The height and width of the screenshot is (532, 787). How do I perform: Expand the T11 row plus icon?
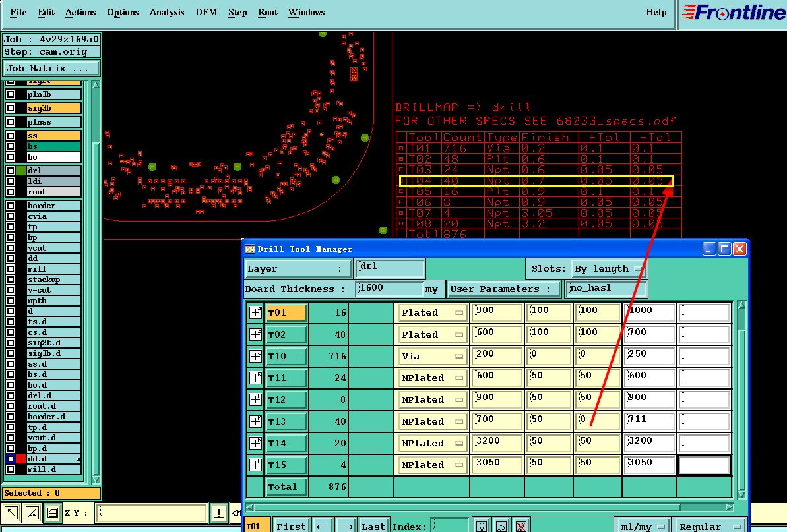tap(255, 378)
